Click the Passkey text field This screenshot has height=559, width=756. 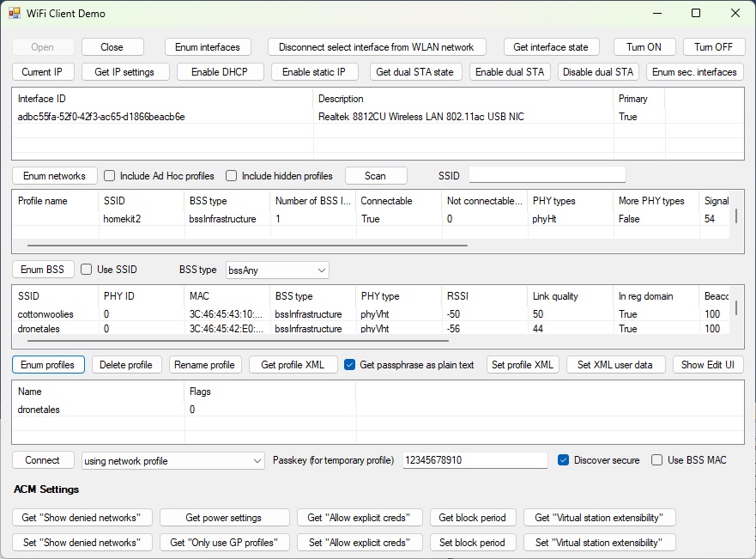coord(475,461)
